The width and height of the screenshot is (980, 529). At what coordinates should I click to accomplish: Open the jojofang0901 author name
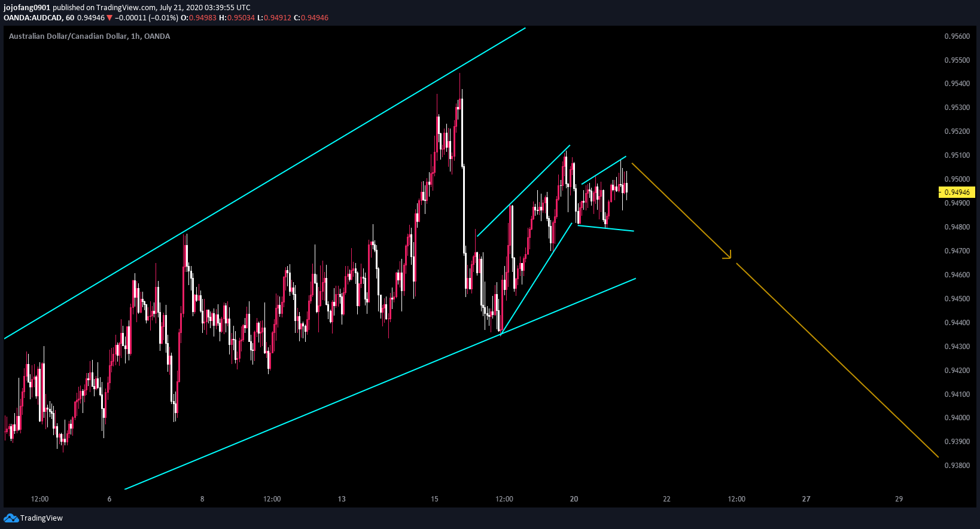click(x=27, y=8)
